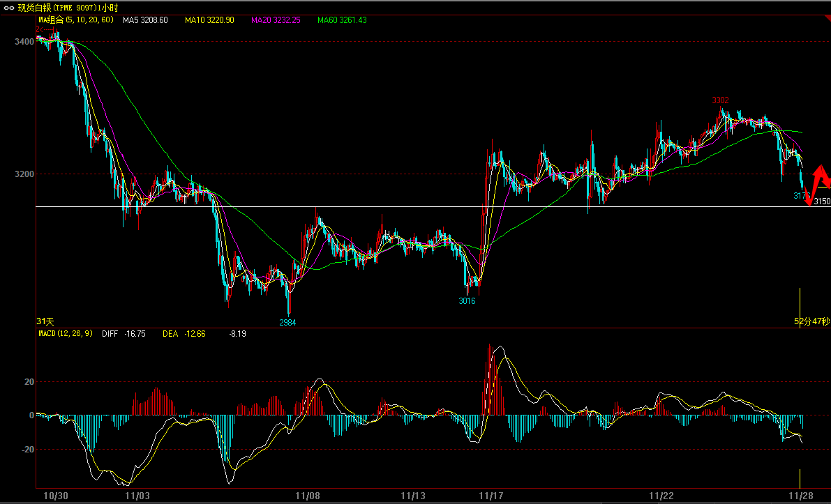Click the link icon beside the chart title

tap(10, 7)
